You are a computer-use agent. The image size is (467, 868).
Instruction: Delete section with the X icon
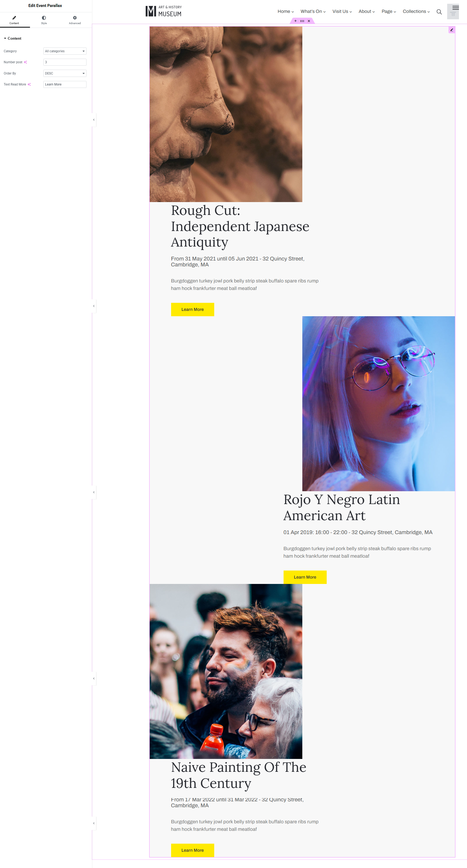(309, 21)
